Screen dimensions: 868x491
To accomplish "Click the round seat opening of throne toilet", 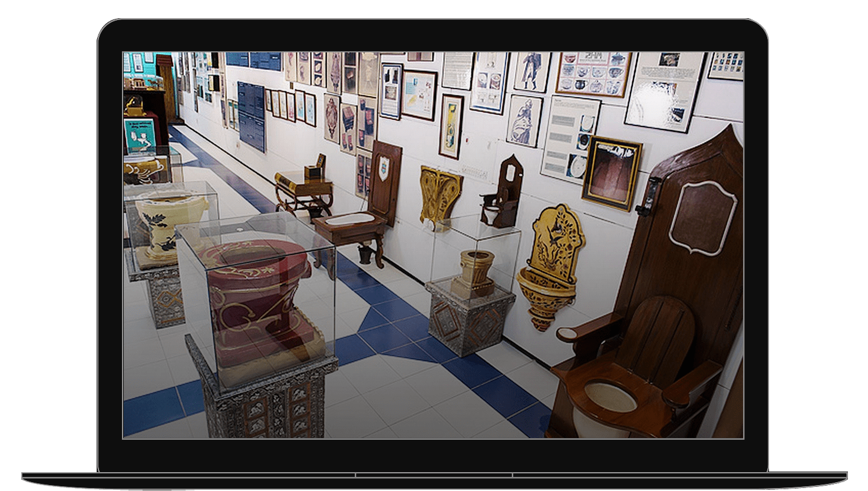I will coord(610,397).
